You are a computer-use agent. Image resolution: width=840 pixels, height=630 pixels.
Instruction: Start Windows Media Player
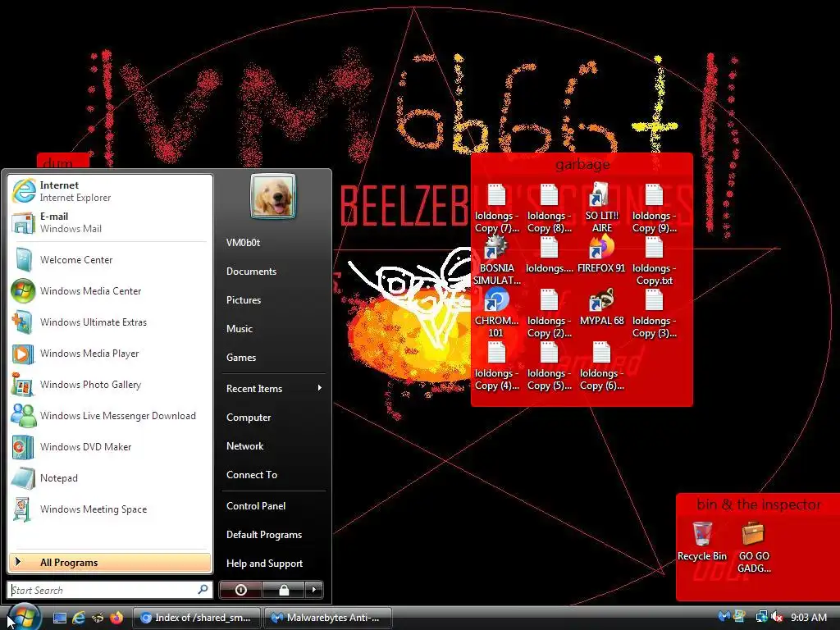point(110,353)
